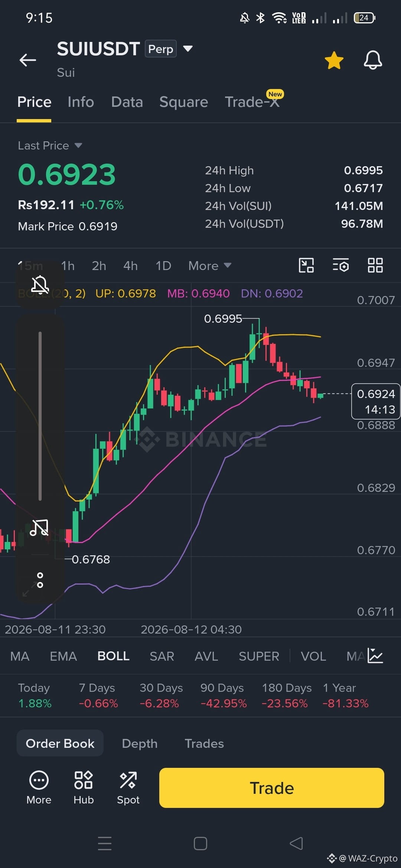Select the Perp contract badge
Viewport: 401px width, 868px height.
pos(160,49)
